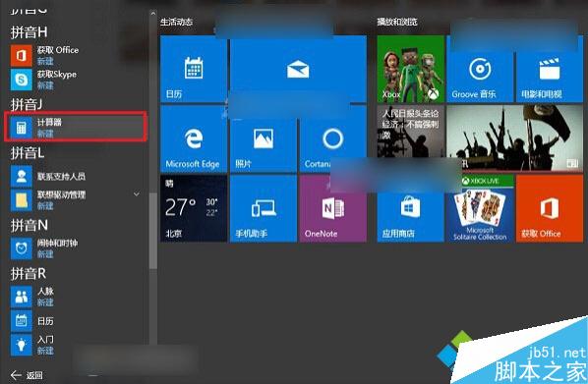The image size is (588, 384).
Task: Open the People (人脉) app
Action: coord(77,297)
